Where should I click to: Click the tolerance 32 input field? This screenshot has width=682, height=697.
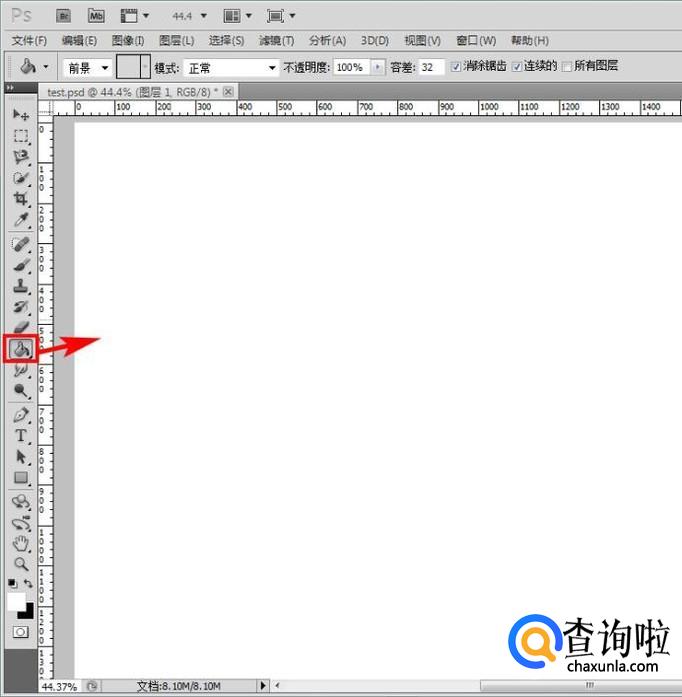click(x=431, y=67)
